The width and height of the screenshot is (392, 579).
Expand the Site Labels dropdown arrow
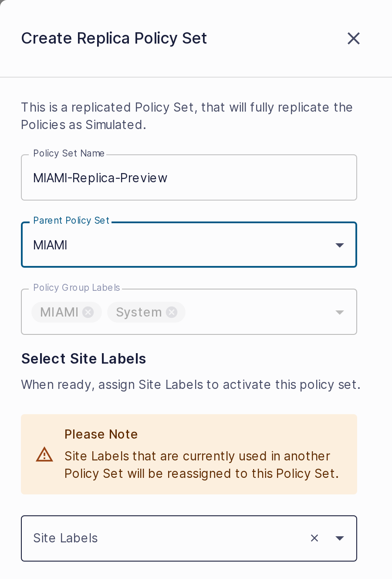[340, 538]
